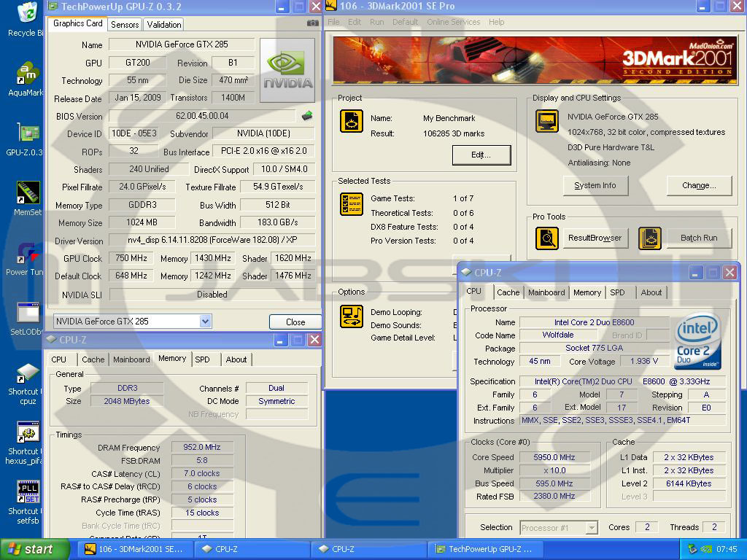The width and height of the screenshot is (747, 560).
Task: Click the GPU-Z screenshot camera icon
Action: point(312,23)
